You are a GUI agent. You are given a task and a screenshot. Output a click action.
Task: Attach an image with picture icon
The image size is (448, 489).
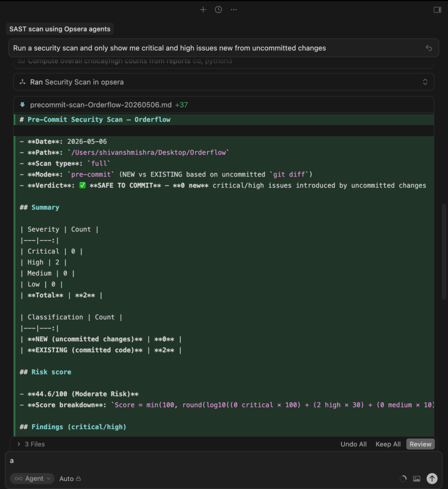(x=417, y=478)
